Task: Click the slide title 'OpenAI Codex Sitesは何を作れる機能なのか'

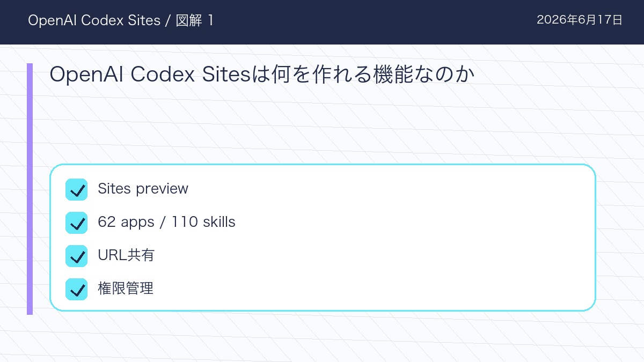Action: click(x=262, y=75)
